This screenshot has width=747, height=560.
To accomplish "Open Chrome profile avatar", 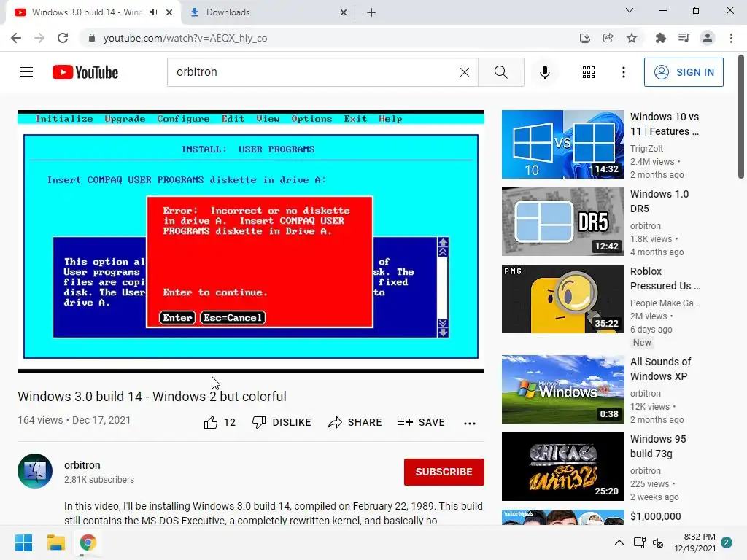I will pos(708,38).
